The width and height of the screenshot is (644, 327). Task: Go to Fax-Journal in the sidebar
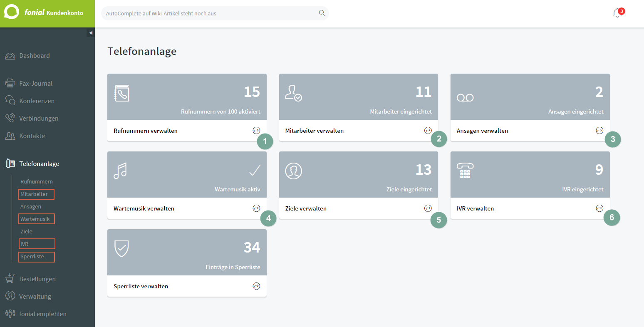tap(36, 84)
